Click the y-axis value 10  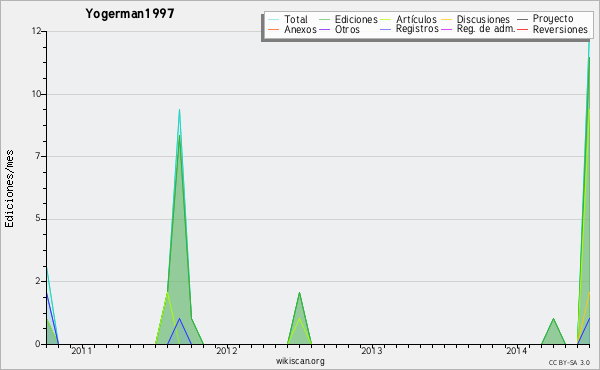tap(36, 94)
